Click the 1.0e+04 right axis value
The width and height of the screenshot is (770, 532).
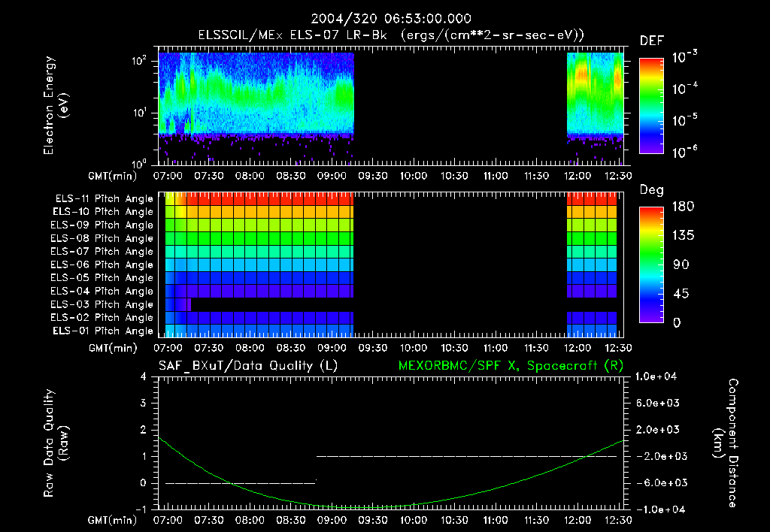pyautogui.click(x=656, y=376)
